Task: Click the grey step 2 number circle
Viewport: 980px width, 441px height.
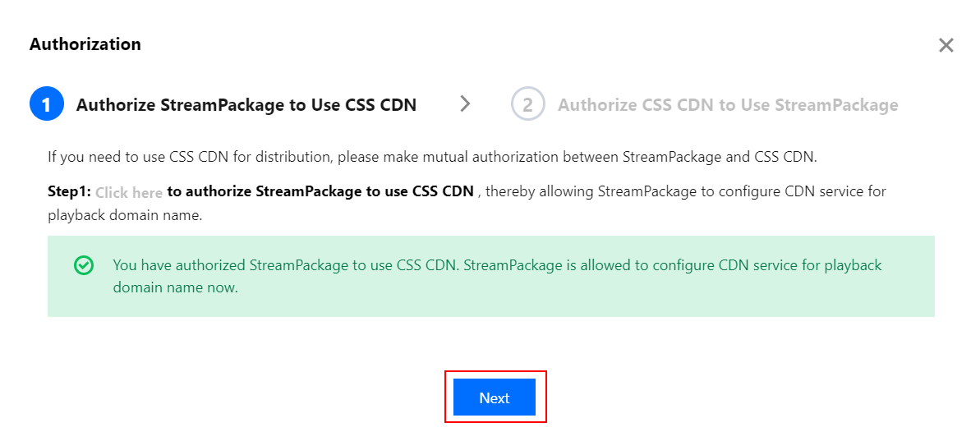Action: click(x=527, y=104)
